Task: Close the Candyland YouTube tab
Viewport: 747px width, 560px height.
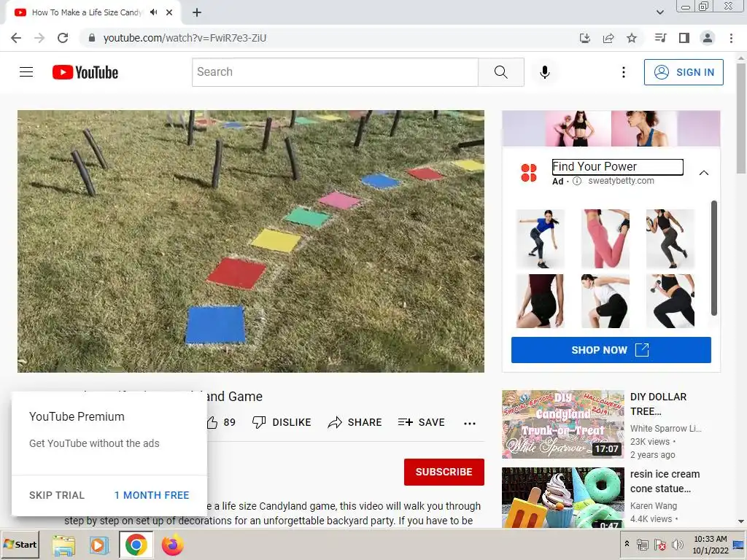Action: click(169, 12)
